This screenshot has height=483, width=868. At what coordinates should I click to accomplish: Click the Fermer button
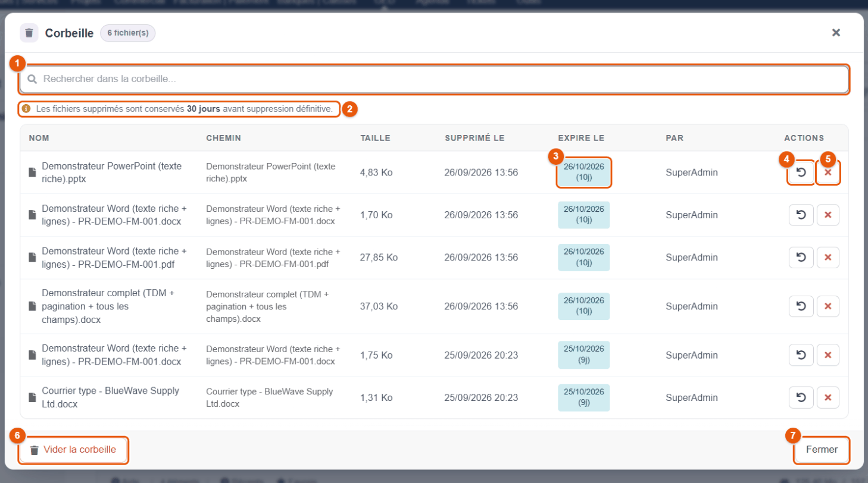[822, 450]
